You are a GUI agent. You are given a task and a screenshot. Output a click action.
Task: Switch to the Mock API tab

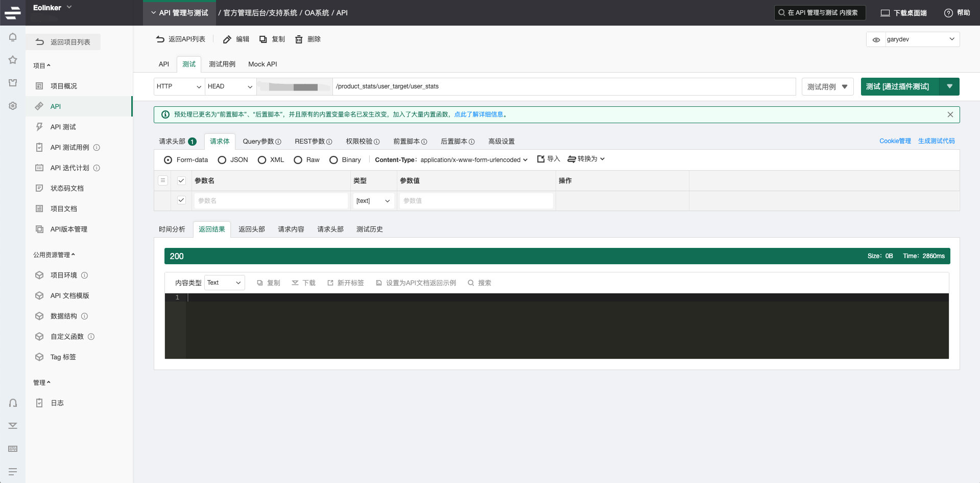262,64
